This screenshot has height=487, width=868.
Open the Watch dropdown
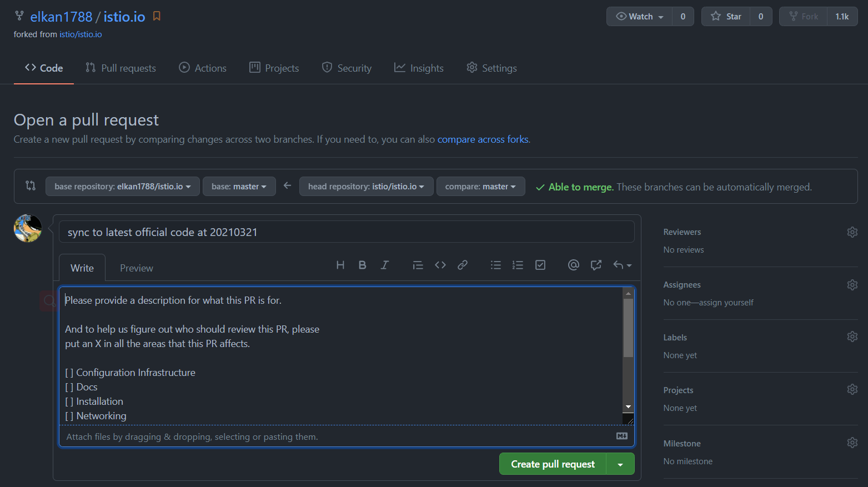640,17
